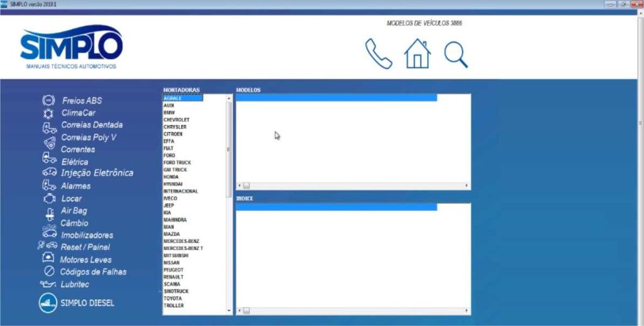Select CHEVROLET manufacturer

pos(177,120)
